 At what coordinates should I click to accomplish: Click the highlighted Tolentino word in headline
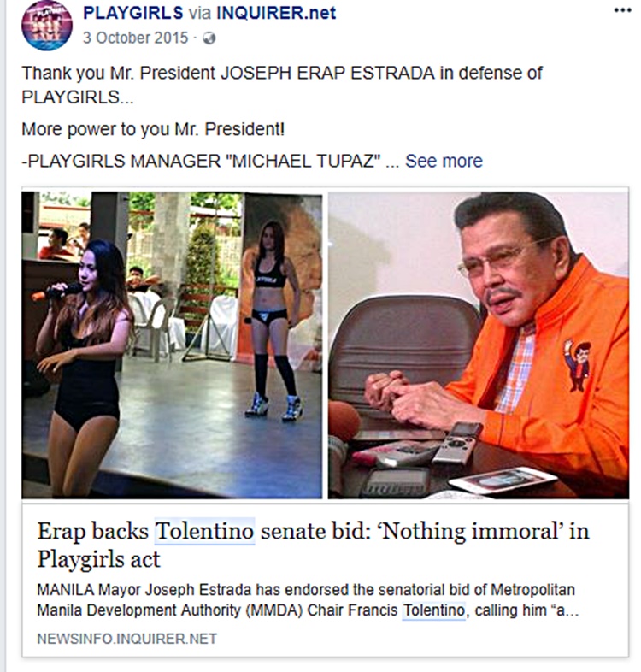[x=204, y=532]
